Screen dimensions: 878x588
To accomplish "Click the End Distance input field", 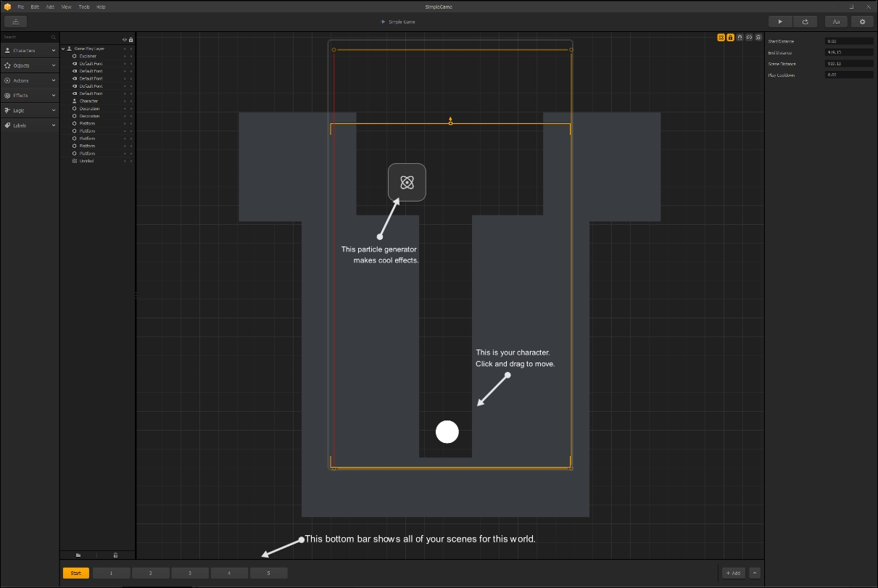I will coord(849,52).
